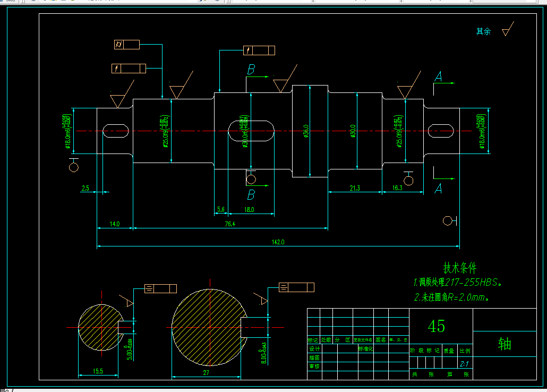Select the lower A section label
547x392 pixels.
438,189
